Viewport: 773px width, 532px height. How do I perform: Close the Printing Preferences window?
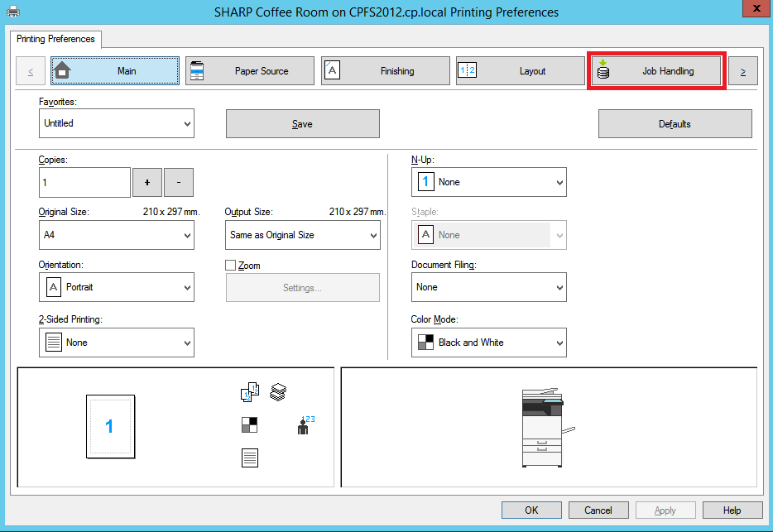[756, 8]
